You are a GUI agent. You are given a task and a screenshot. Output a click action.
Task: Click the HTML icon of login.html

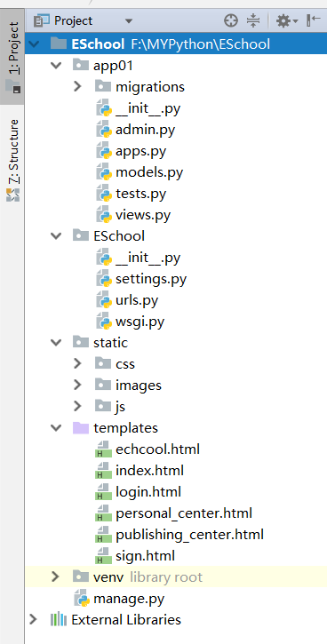click(104, 491)
